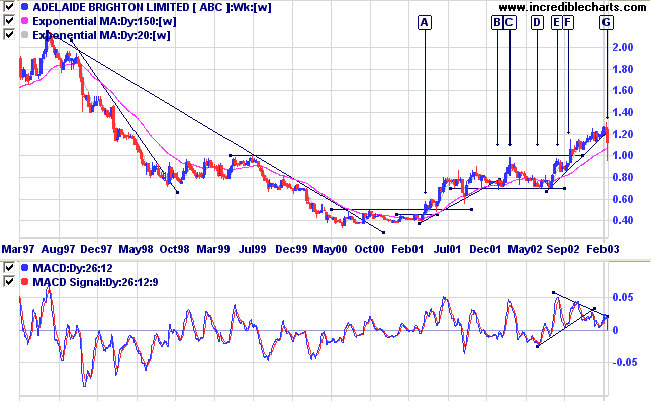Click the 0.05 MACD axis value
The height and width of the screenshot is (406, 651).
click(x=623, y=297)
